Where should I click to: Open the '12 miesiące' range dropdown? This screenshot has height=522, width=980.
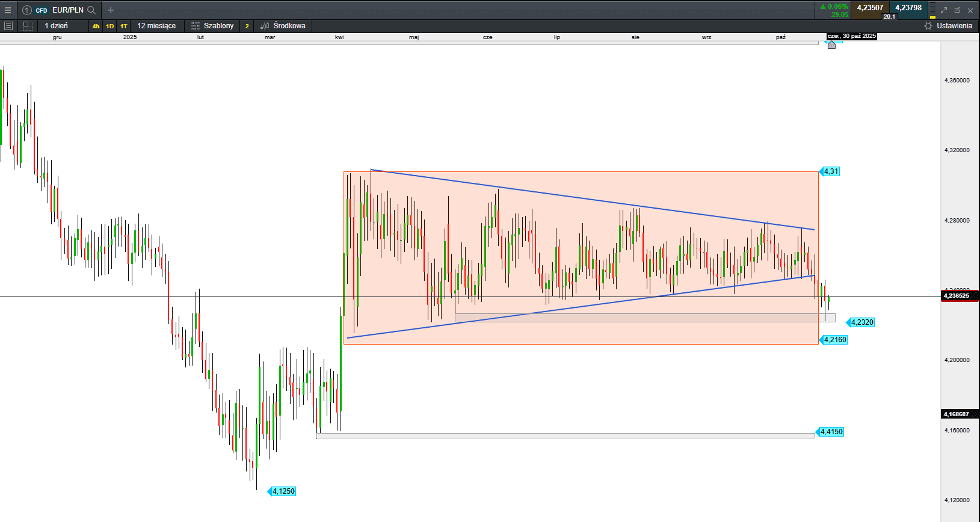[x=156, y=26]
